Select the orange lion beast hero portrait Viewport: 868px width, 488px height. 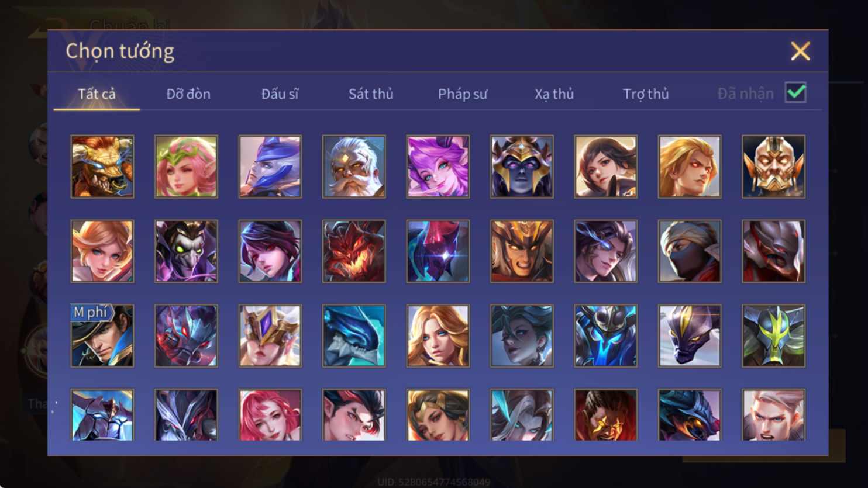click(x=102, y=167)
